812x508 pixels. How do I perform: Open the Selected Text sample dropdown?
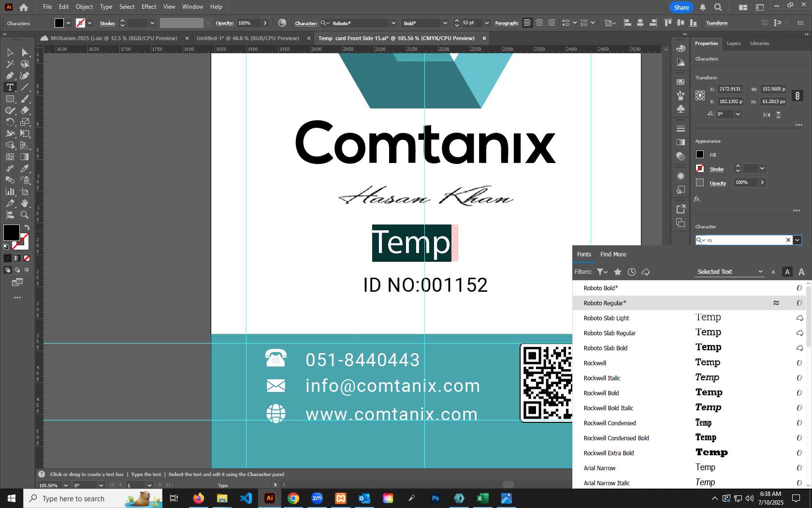(729, 272)
